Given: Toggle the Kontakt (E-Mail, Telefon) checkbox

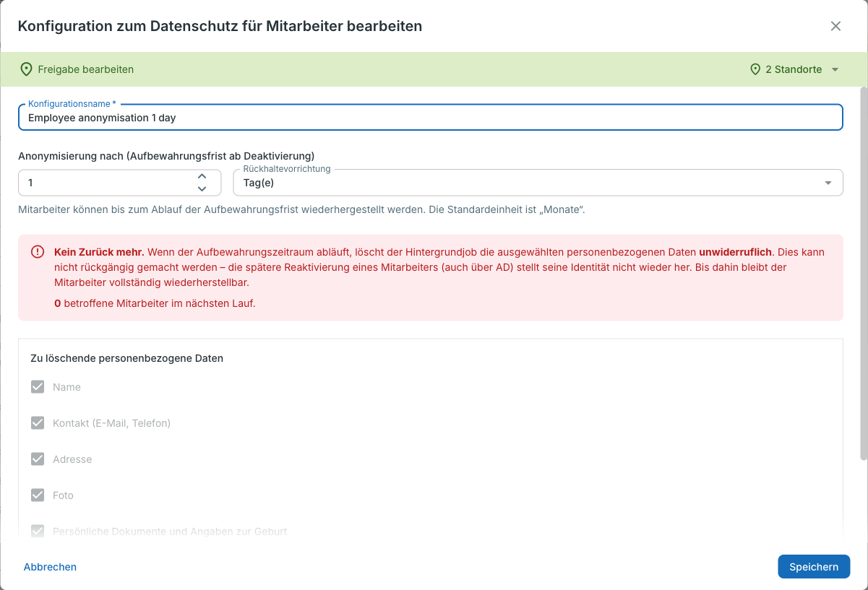Looking at the screenshot, I should [x=38, y=423].
